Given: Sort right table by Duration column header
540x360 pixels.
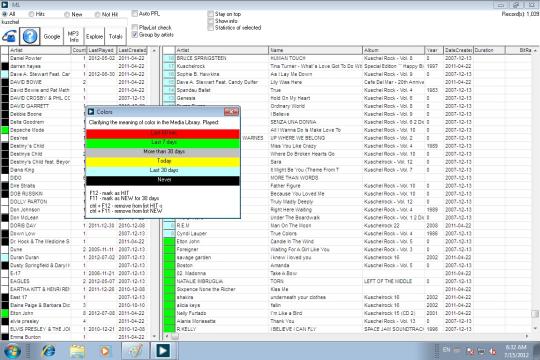Looking at the screenshot, I should click(x=489, y=50).
